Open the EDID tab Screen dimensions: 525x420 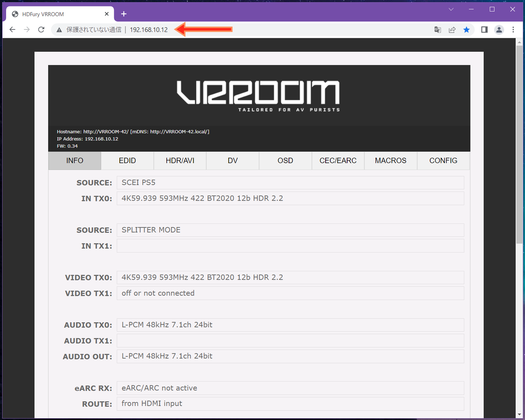point(128,161)
